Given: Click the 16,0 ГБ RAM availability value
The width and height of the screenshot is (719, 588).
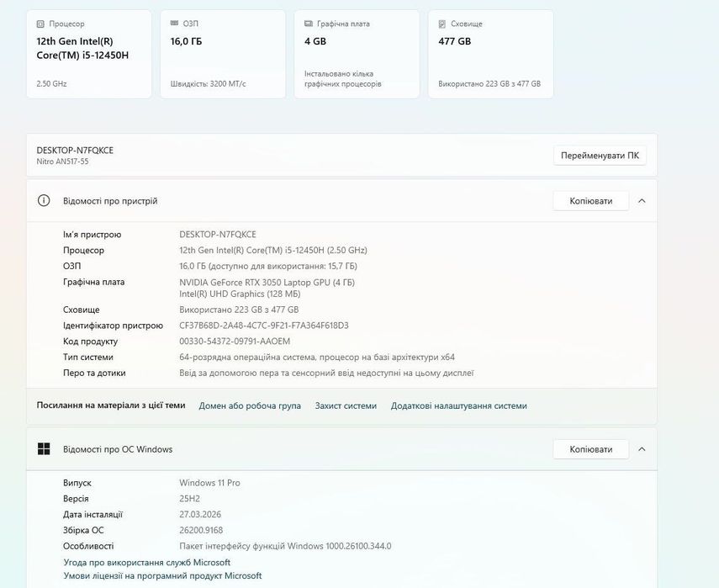Looking at the screenshot, I should point(268,266).
